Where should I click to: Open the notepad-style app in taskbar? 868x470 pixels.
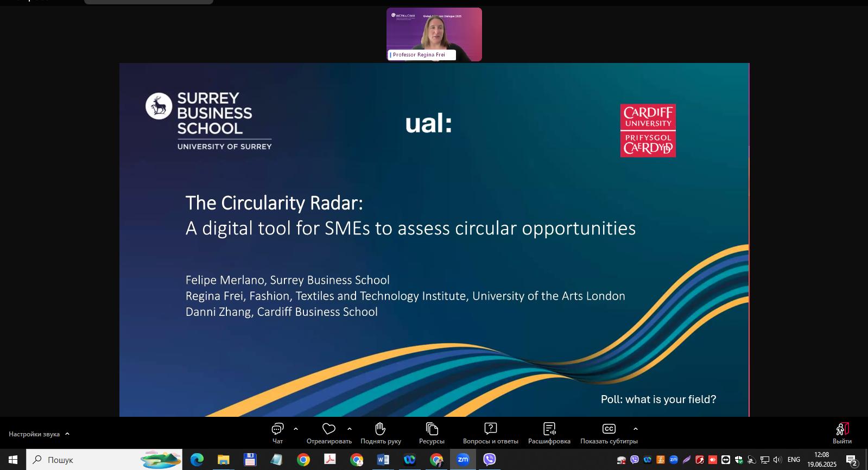[276, 460]
